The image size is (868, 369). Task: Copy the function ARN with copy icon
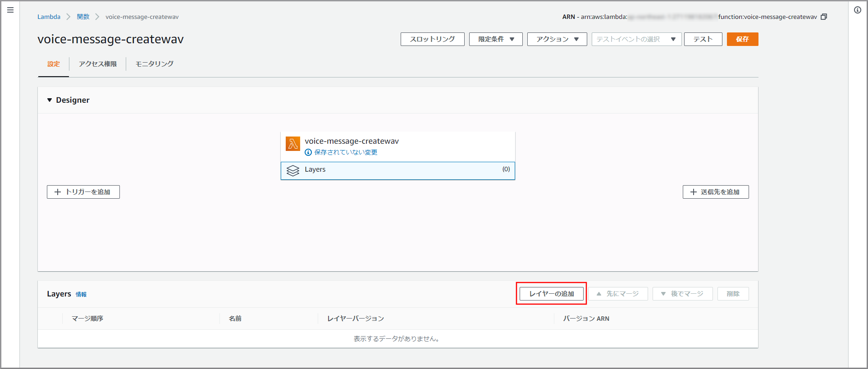tap(824, 17)
